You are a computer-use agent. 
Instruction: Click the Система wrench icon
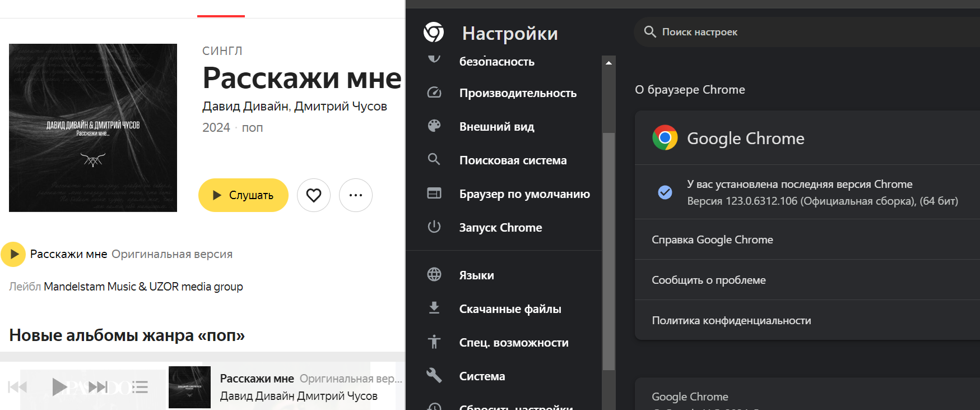click(434, 375)
